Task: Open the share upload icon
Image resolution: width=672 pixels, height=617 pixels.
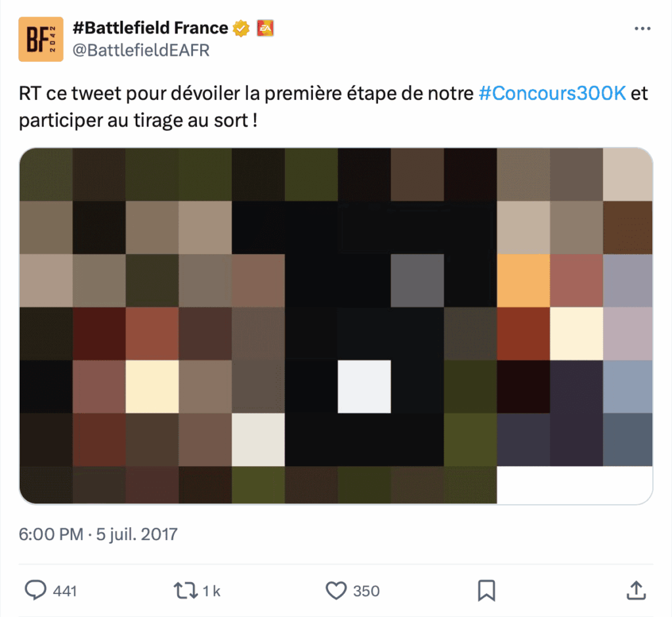Action: point(637,590)
